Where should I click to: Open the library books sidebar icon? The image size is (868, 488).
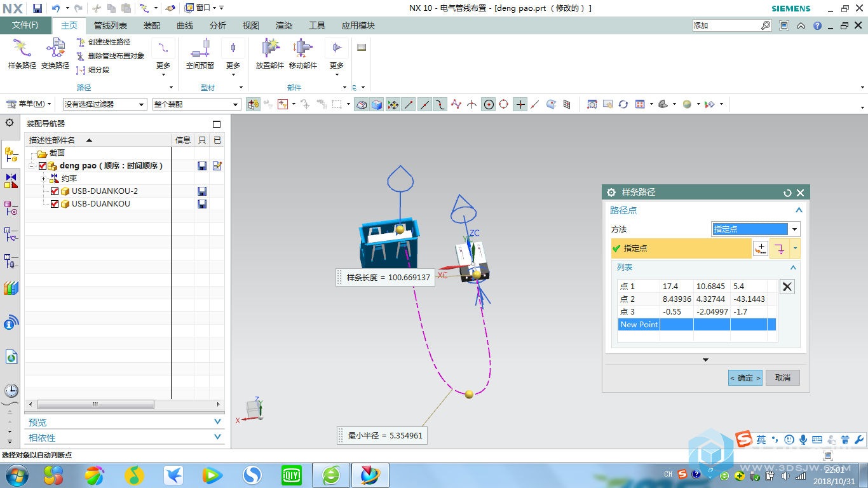(11, 288)
